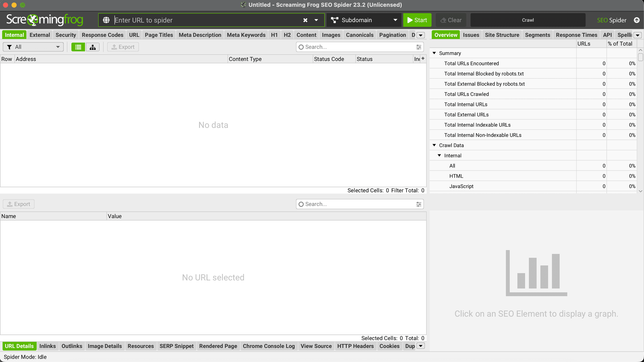
Task: Collapse the Crawl Data section
Action: (434, 145)
